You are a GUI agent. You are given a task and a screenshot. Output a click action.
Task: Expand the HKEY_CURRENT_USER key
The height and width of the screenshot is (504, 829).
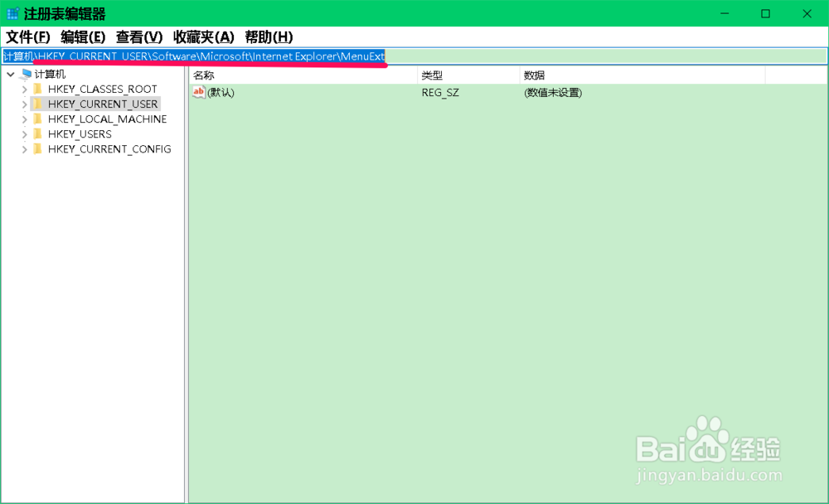pos(24,104)
